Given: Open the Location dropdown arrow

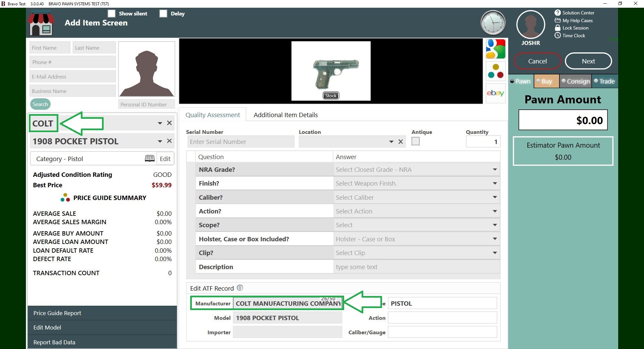Looking at the screenshot, I should (391, 142).
